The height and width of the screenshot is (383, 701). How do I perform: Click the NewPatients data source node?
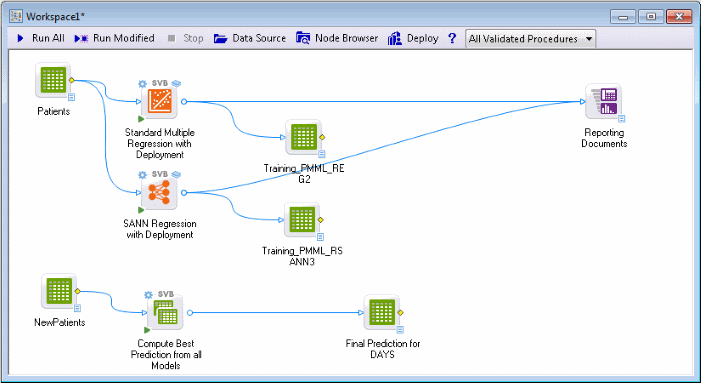(x=59, y=291)
